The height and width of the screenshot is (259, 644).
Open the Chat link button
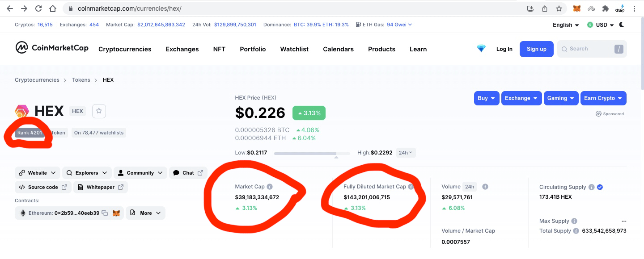188,173
